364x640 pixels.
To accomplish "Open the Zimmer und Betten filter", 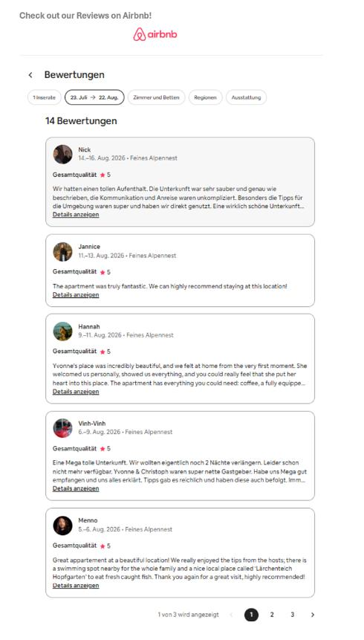I will pyautogui.click(x=156, y=97).
